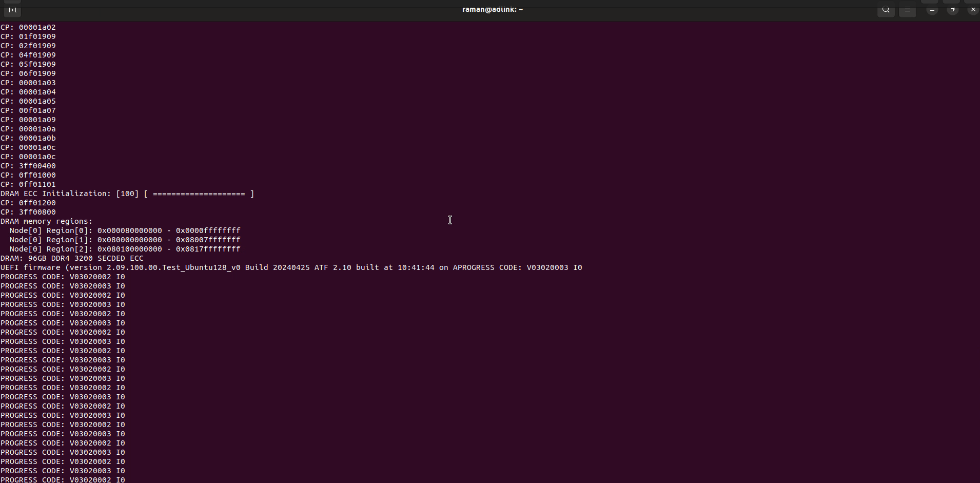Click the line CP: 00f01a07
The height and width of the screenshot is (483, 980).
coord(28,110)
